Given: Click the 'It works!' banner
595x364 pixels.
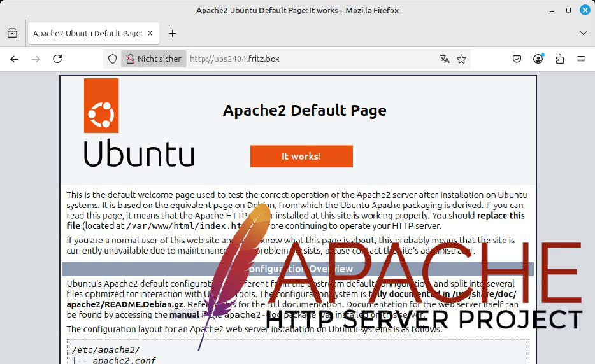Looking at the screenshot, I should pos(301,156).
